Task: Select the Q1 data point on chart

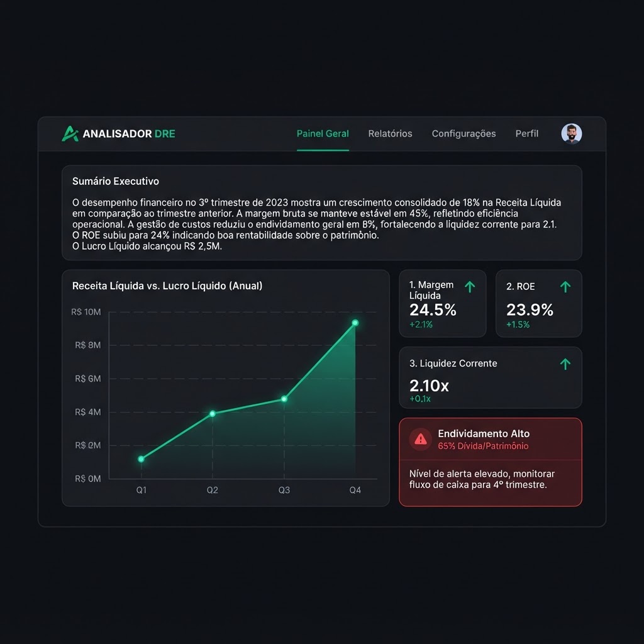Action: click(x=142, y=458)
